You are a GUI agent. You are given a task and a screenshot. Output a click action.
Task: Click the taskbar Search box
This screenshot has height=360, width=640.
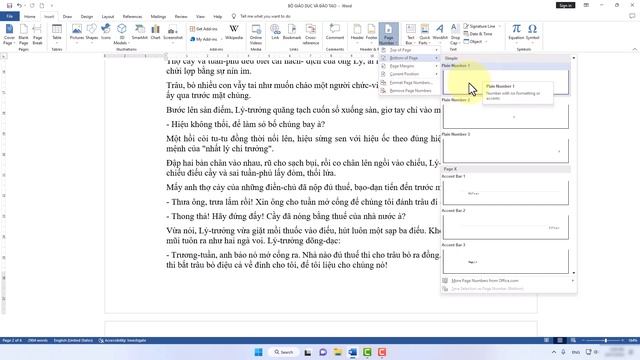[284, 352]
